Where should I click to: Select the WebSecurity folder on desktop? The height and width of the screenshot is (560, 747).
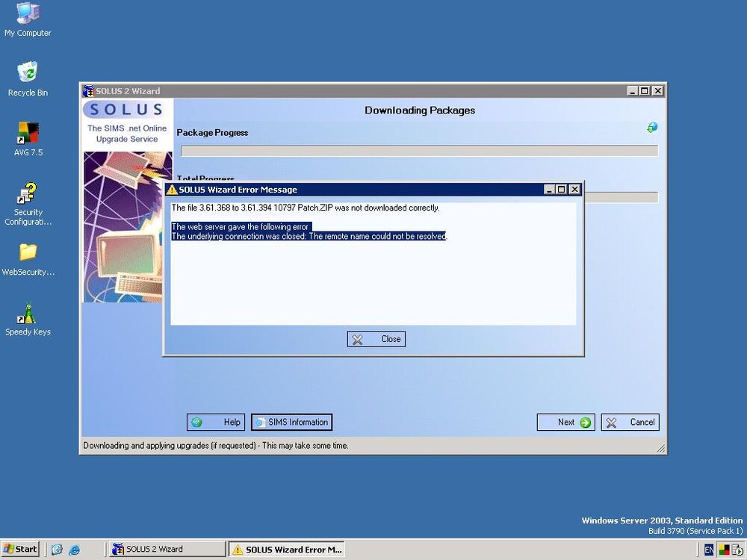(x=28, y=260)
